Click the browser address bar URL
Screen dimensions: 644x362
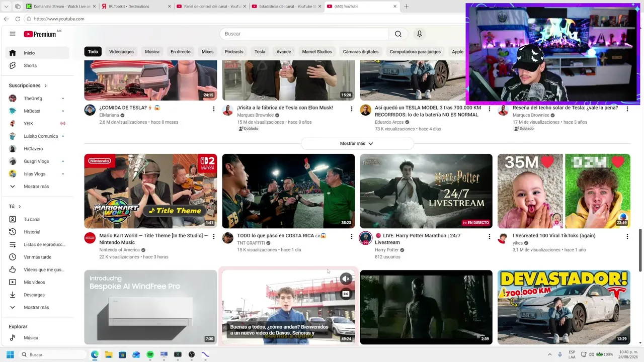pos(59,19)
